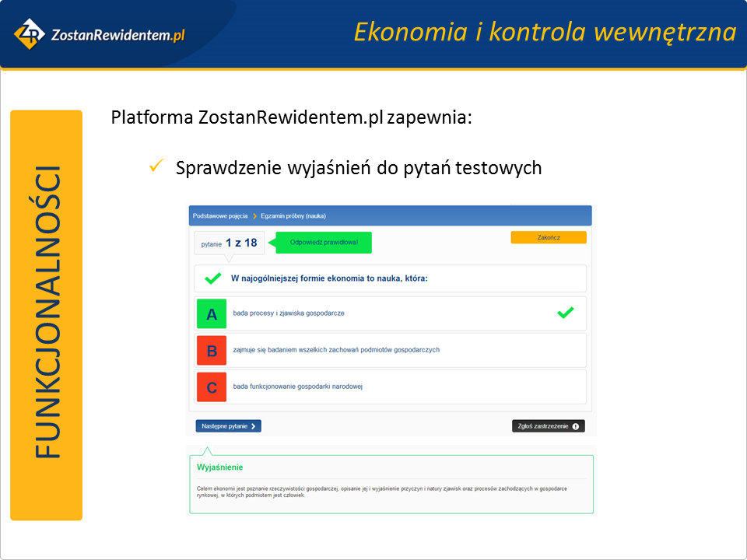This screenshot has width=747, height=560.
Task: Click the orange breadcrumb chevron separator
Action: 254,215
